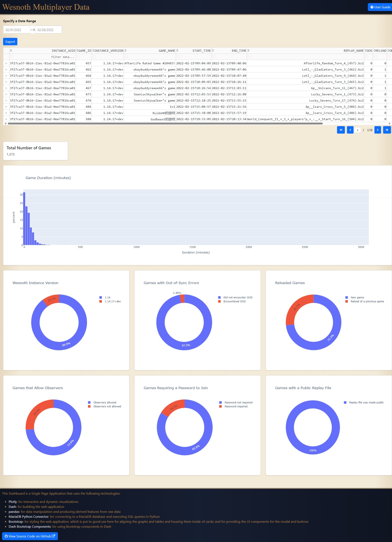Sort table by INSTANCE_UUID column
Screen dimensions: 392x542
point(11,51)
